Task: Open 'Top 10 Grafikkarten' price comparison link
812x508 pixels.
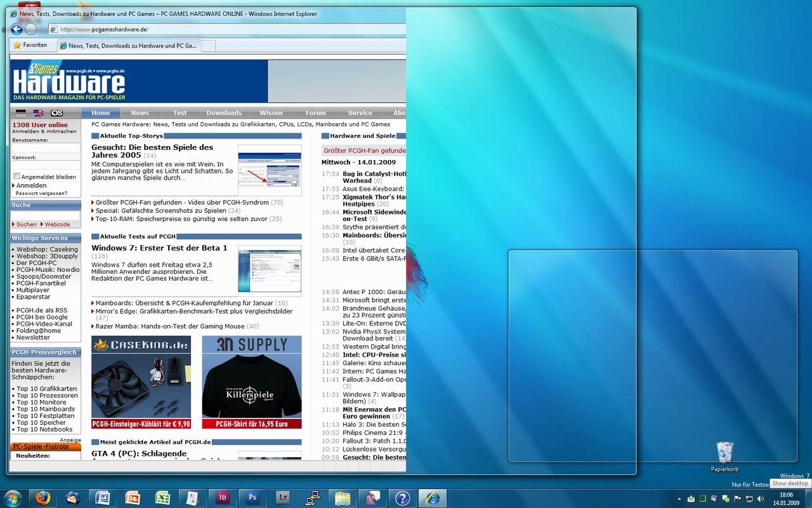Action: coord(46,389)
